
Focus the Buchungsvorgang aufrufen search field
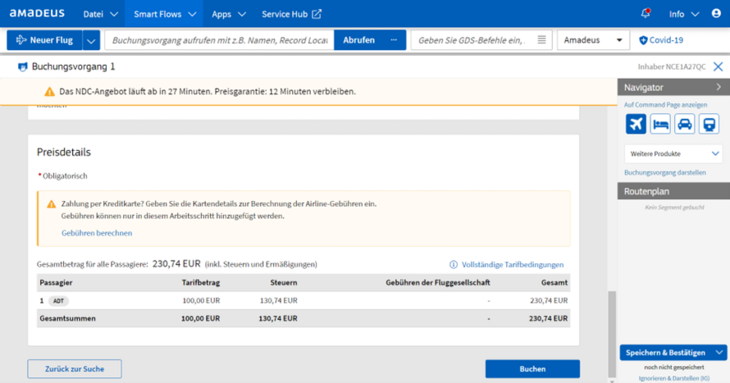tap(220, 40)
